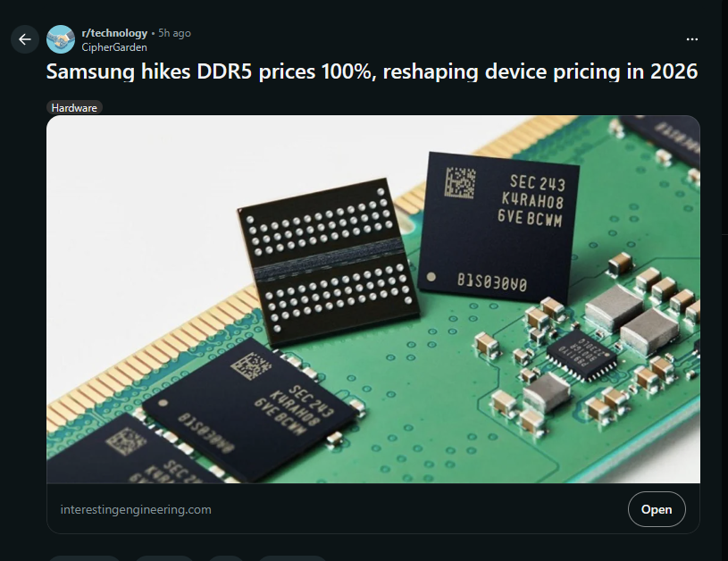Click the flat-lying SEC 243 chip in the image
Screen dimensions: 728x561
[x=253, y=409]
